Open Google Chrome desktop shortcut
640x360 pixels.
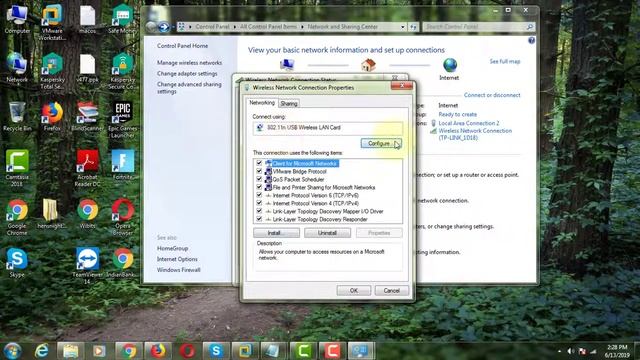pyautogui.click(x=17, y=217)
